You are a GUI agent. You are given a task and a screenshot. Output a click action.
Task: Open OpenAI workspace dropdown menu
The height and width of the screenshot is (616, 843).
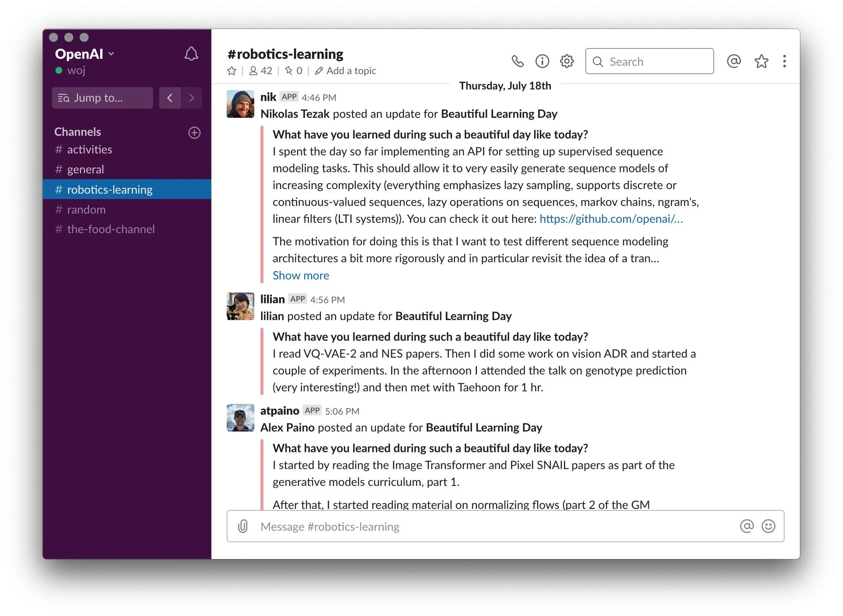[x=85, y=54]
